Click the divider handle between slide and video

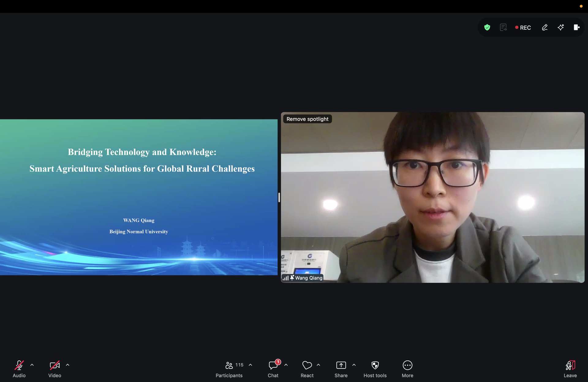click(279, 197)
